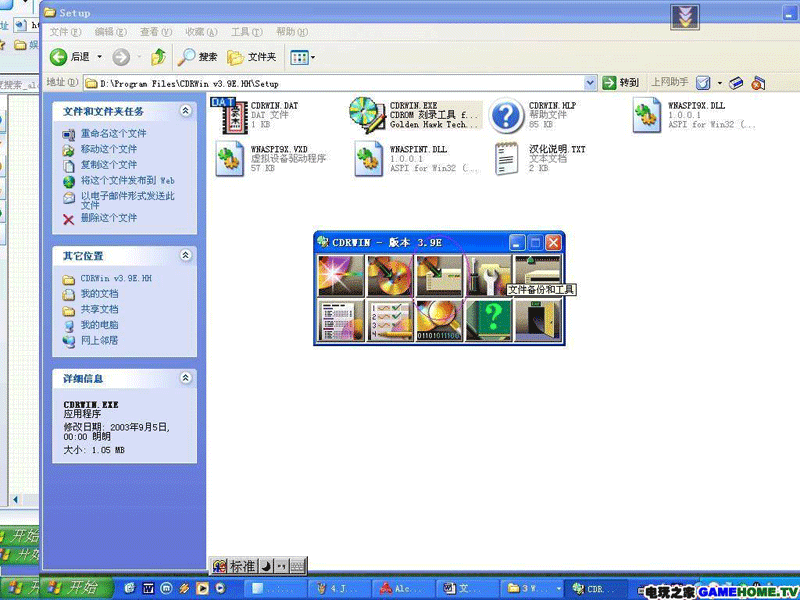Switch to the Alc... taskbar button

[404, 589]
